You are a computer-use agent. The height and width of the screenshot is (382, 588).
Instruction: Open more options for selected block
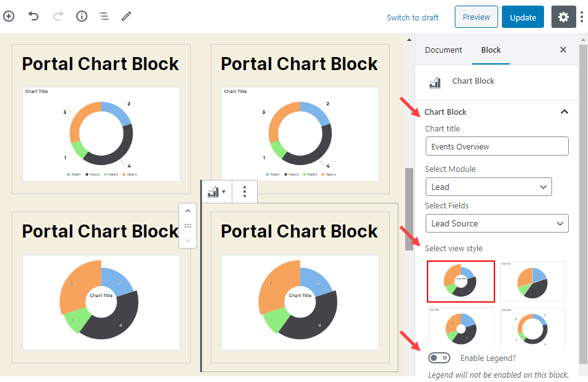pyautogui.click(x=245, y=192)
